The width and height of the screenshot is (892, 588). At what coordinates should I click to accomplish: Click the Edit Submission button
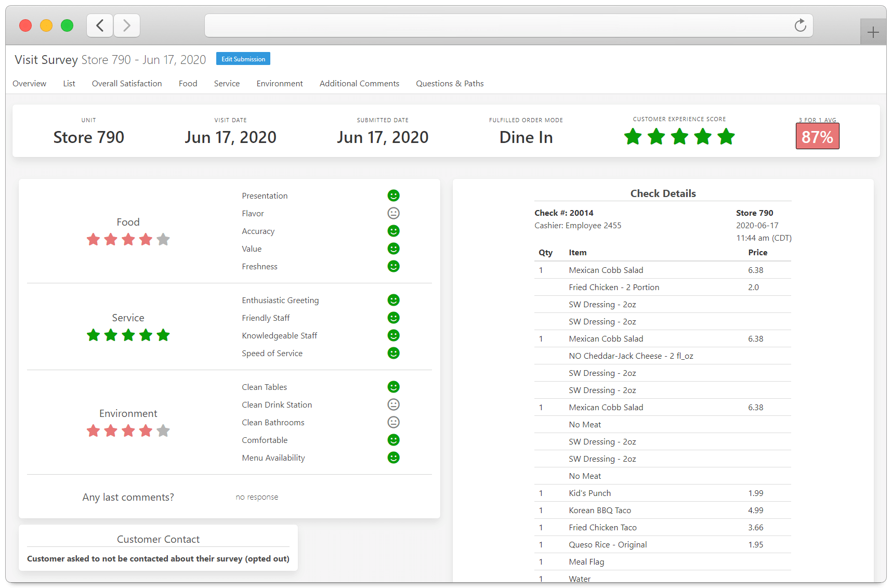(x=243, y=59)
